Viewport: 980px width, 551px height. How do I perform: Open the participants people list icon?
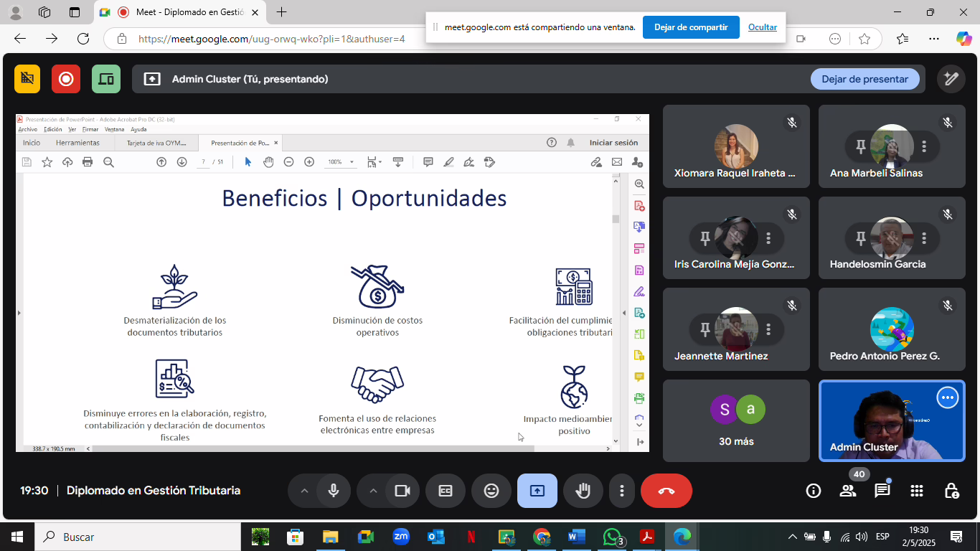[848, 491]
